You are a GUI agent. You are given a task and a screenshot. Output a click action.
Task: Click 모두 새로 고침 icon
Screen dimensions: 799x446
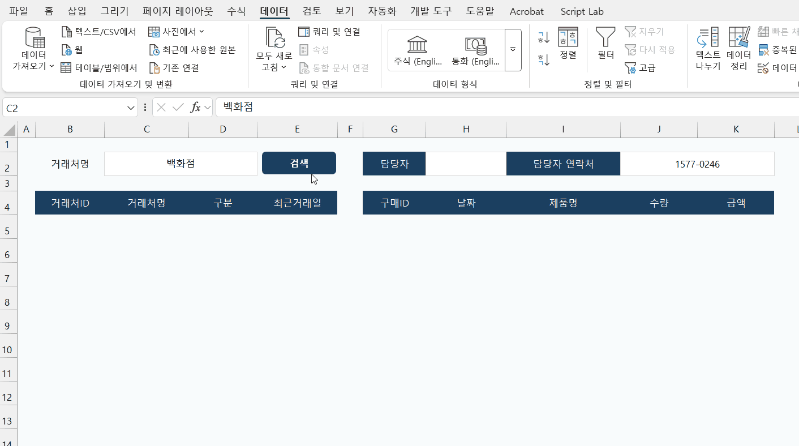(275, 38)
